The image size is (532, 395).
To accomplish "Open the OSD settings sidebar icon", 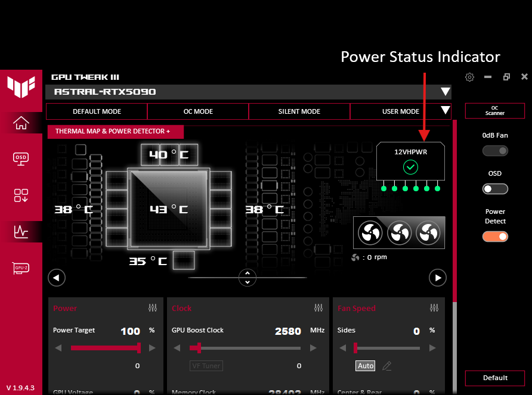I will tap(21, 158).
